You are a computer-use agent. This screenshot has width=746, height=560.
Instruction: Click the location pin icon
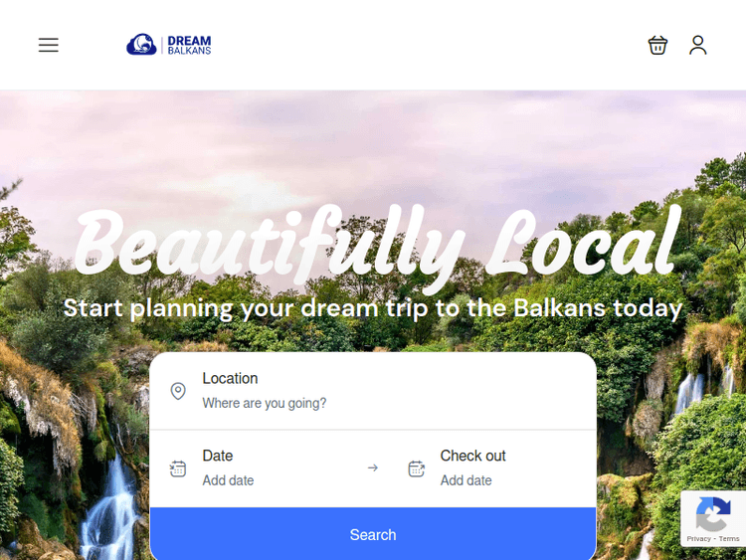pos(178,391)
